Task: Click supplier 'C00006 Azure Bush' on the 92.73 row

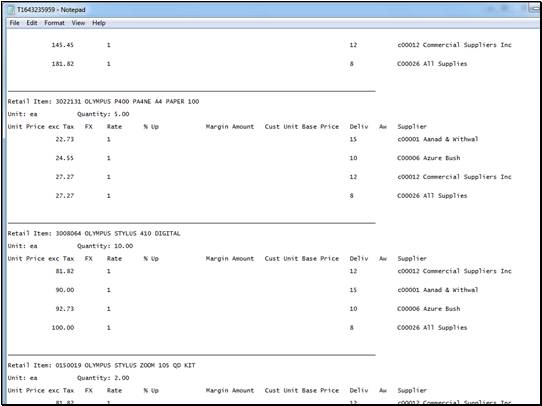Action: pyautogui.click(x=429, y=309)
